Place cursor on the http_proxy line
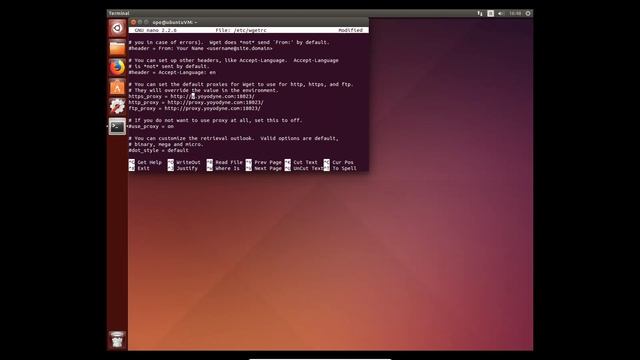 (196, 102)
